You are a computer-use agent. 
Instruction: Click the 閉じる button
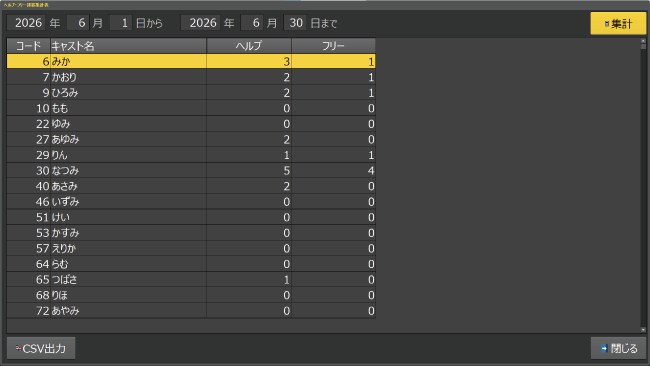618,348
